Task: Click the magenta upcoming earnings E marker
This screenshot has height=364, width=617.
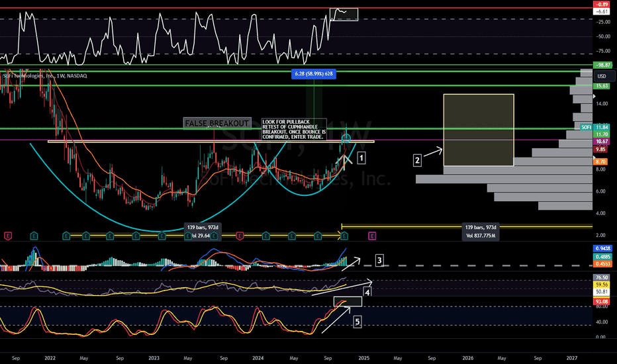Action: (372, 236)
